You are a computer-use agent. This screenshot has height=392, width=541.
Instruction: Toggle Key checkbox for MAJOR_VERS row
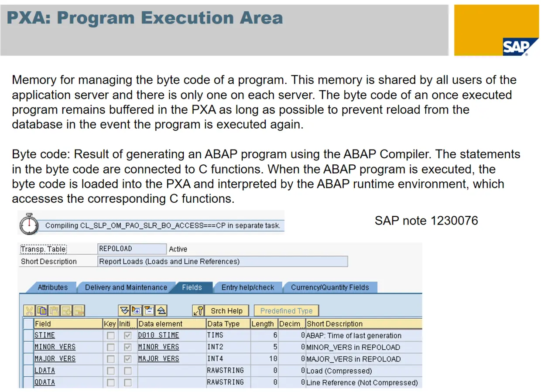(111, 359)
